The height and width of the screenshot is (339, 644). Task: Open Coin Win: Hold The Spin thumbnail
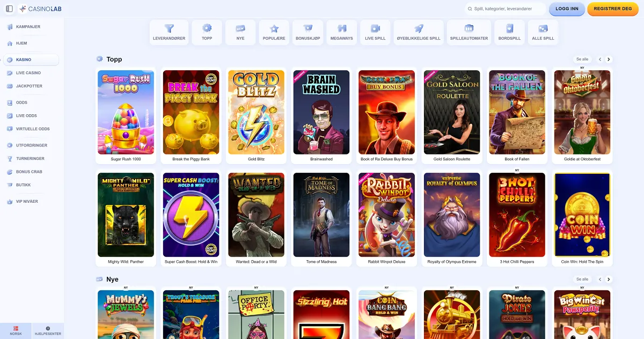pos(582,215)
